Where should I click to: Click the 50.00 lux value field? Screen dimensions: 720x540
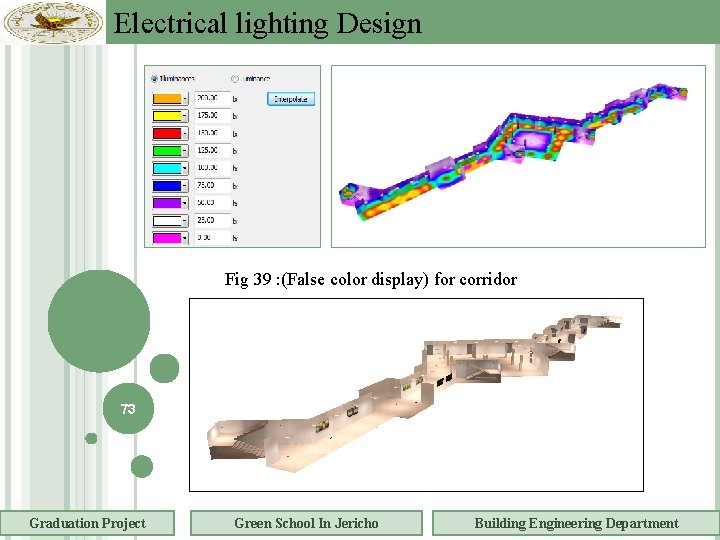pos(212,203)
